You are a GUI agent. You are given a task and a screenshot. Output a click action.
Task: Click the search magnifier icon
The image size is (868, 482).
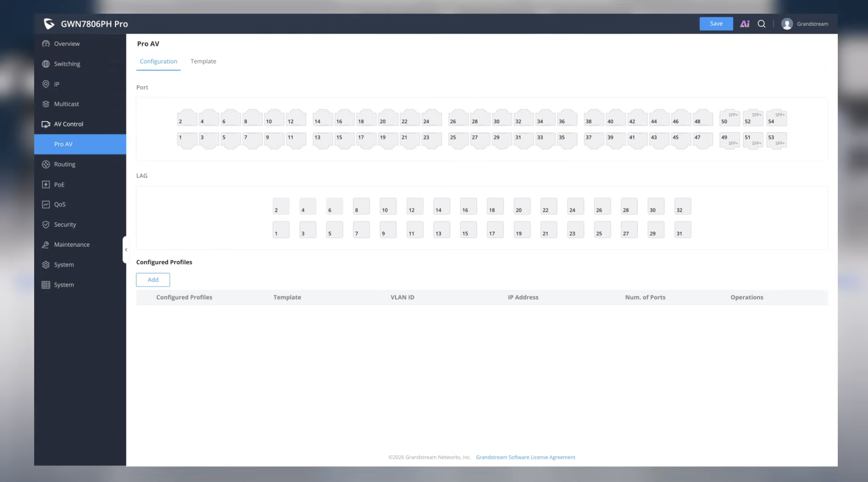pos(762,24)
